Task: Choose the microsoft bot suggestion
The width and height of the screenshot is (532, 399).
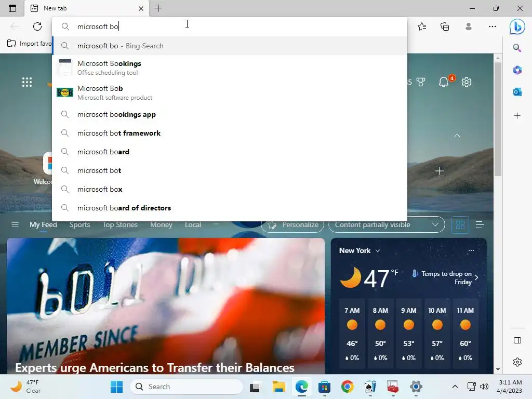Action: coord(230,170)
